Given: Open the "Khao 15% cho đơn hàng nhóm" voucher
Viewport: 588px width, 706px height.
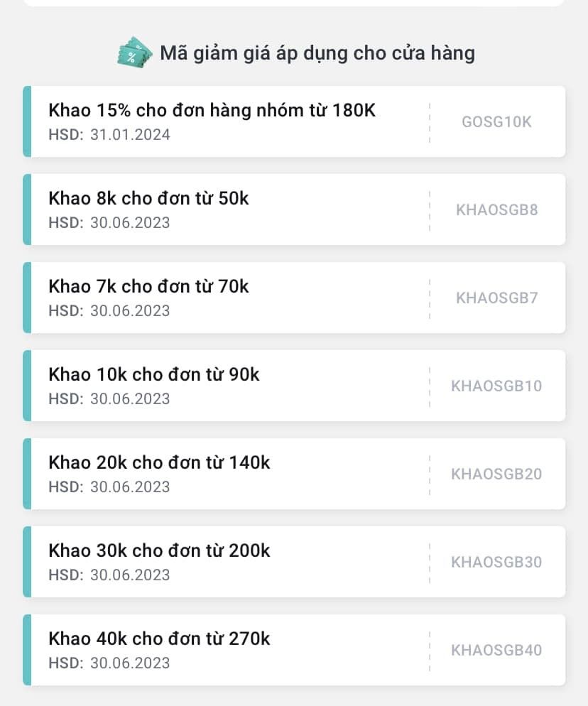Looking at the screenshot, I should tap(212, 111).
